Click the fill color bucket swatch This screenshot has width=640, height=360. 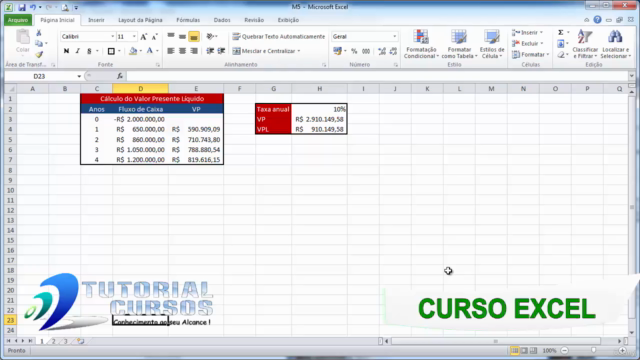pos(133,51)
